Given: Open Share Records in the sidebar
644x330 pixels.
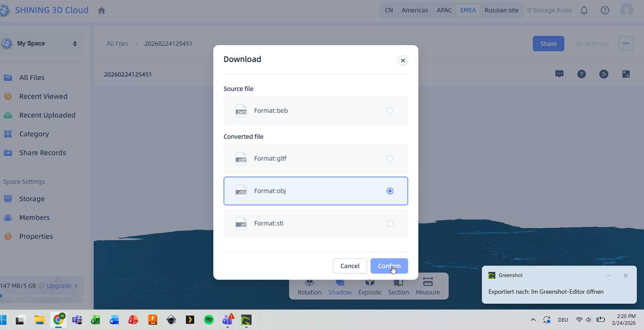Looking at the screenshot, I should [42, 153].
